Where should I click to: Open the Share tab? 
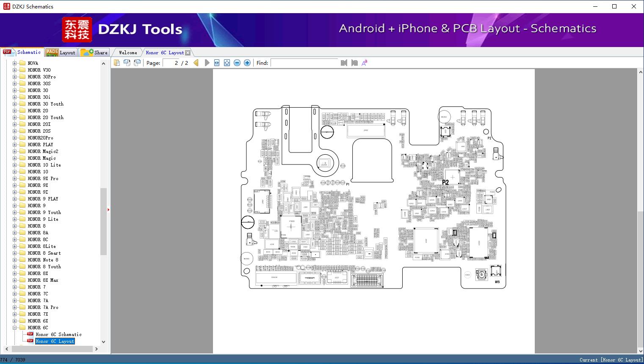coord(94,53)
